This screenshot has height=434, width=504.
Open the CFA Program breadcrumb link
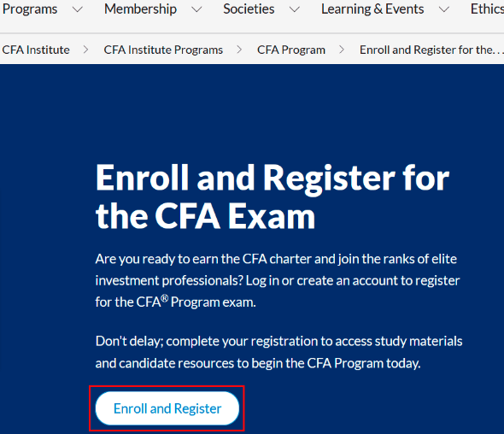click(x=291, y=50)
